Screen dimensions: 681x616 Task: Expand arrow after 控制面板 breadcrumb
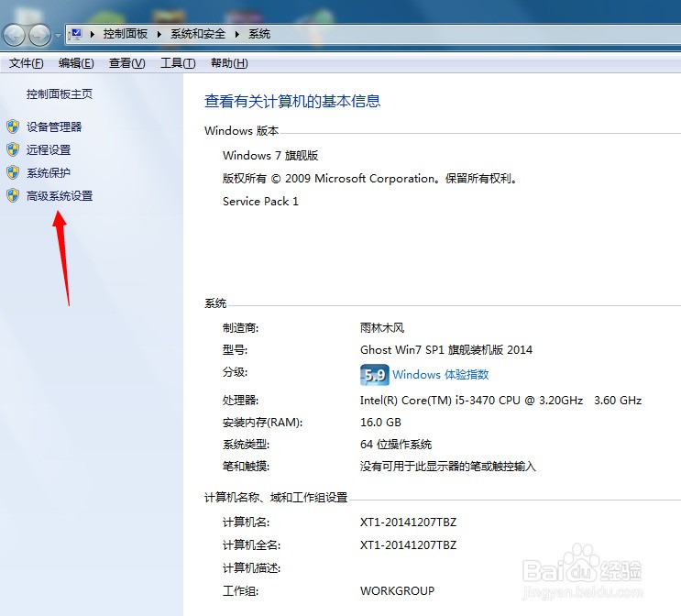pos(159,34)
